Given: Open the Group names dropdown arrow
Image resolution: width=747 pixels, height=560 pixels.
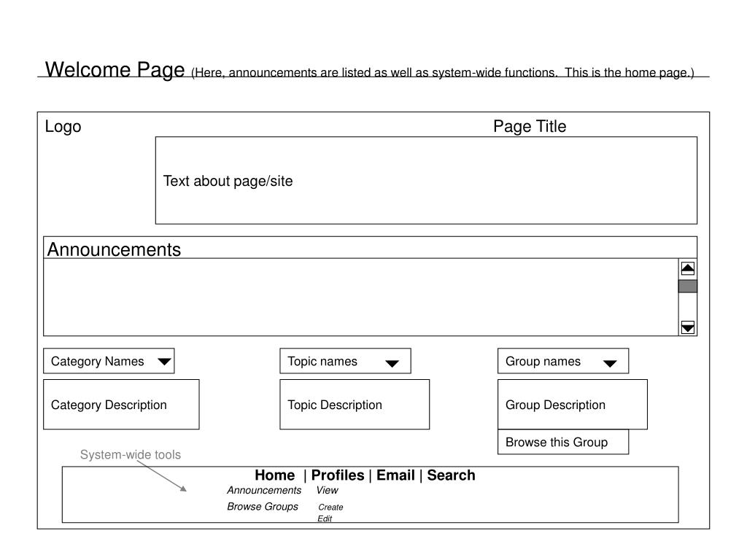Looking at the screenshot, I should 610,364.
